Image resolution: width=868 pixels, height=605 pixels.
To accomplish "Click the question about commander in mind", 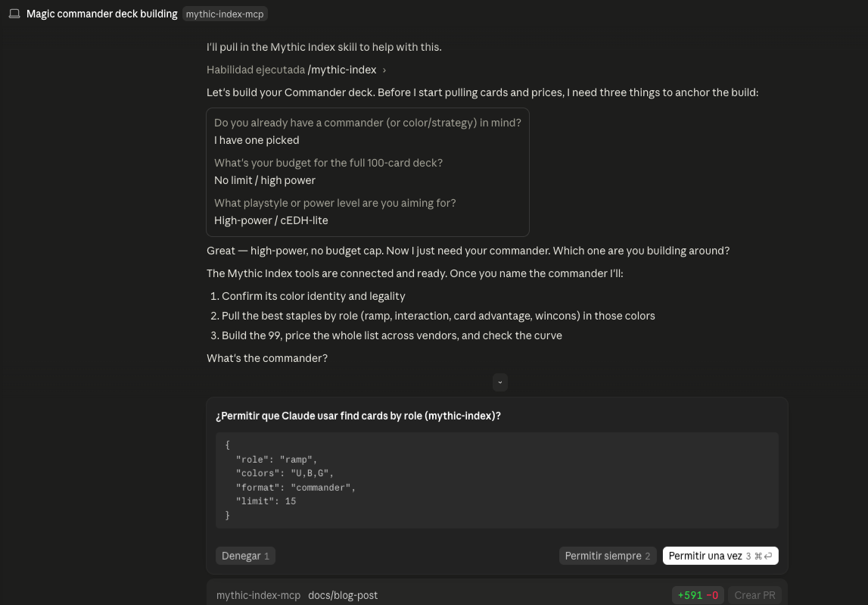I will coord(368,123).
